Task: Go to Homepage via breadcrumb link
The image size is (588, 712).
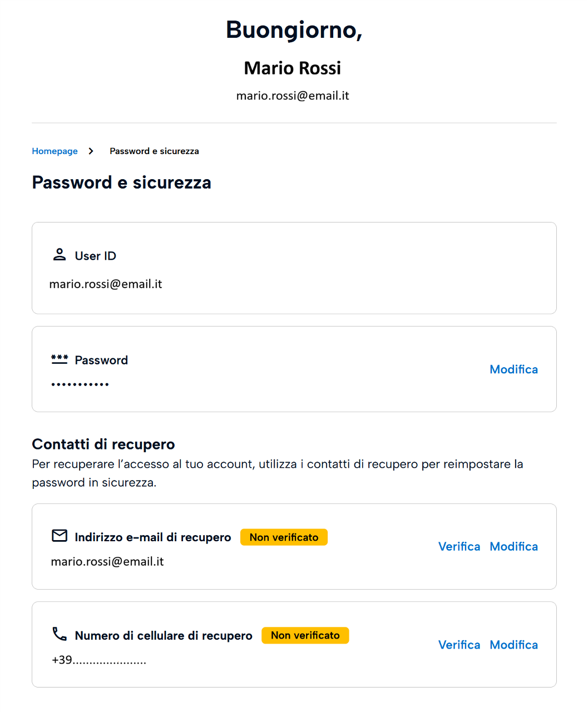Action: 55,151
